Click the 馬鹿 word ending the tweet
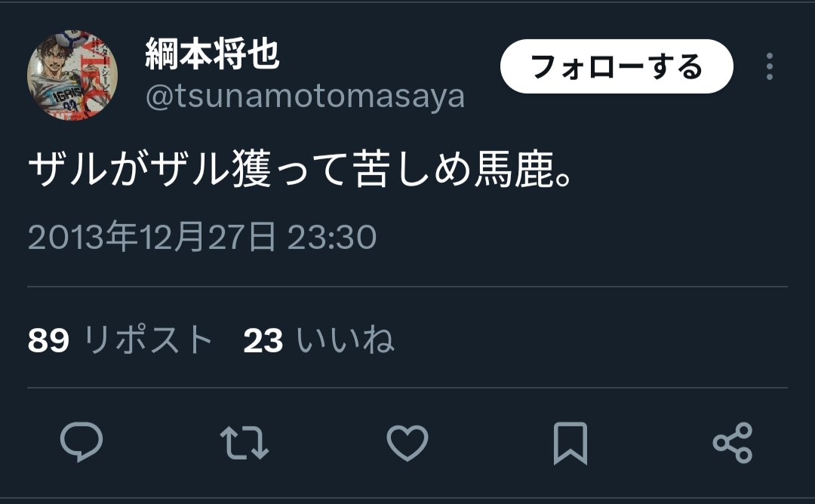This screenshot has width=815, height=504. tap(514, 169)
